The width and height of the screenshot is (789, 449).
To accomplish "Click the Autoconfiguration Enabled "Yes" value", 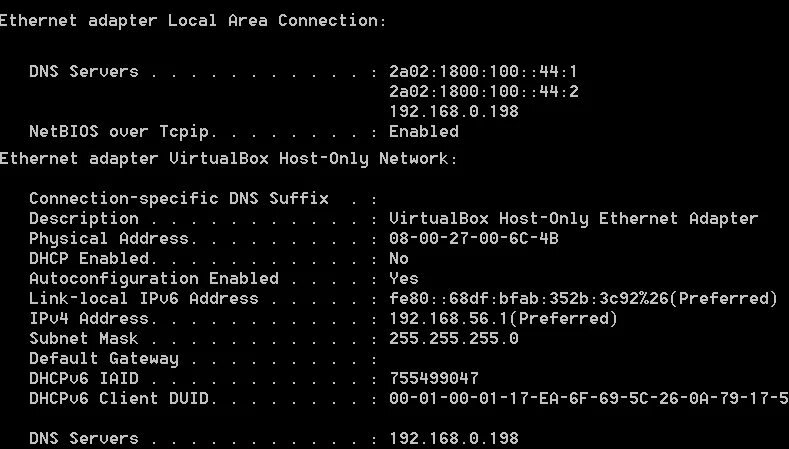I will [403, 279].
